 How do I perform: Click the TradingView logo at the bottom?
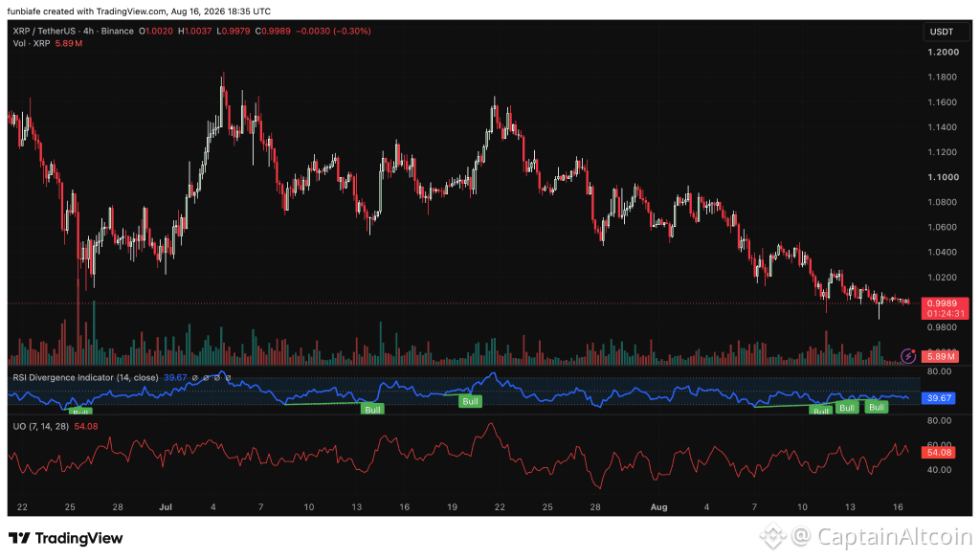[66, 538]
